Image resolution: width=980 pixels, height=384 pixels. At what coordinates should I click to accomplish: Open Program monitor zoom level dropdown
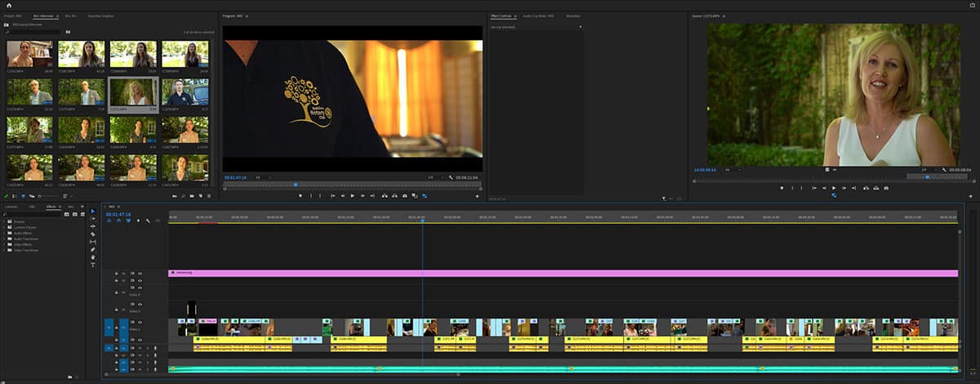259,176
